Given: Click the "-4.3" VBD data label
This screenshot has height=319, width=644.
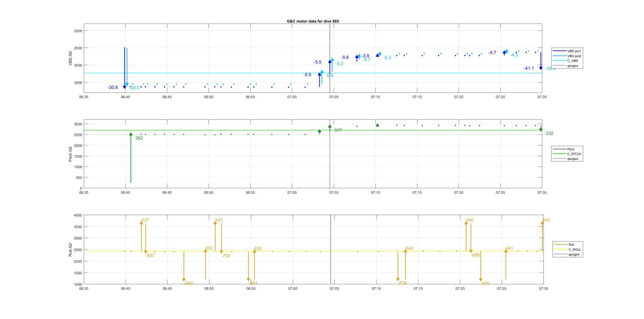Looking at the screenshot, I should click(x=514, y=55).
